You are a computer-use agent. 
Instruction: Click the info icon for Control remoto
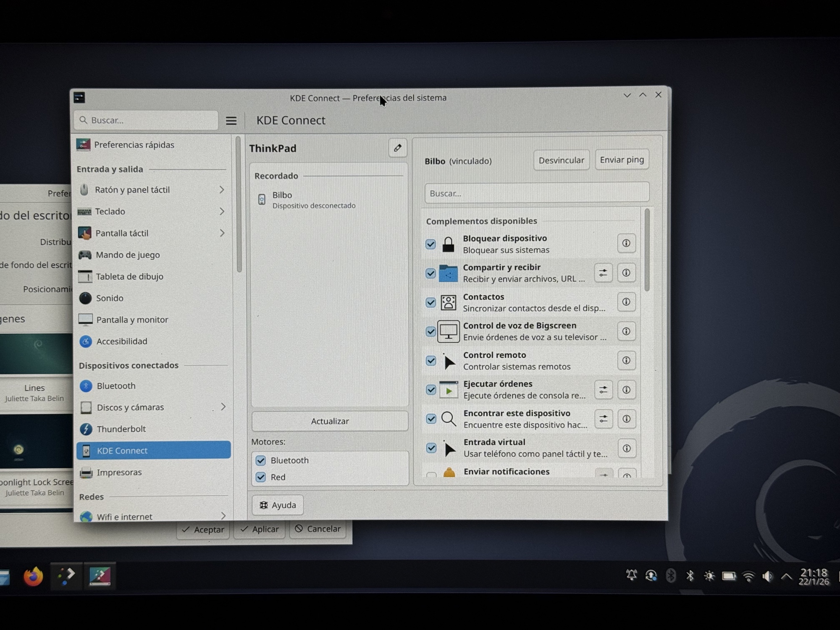point(626,360)
